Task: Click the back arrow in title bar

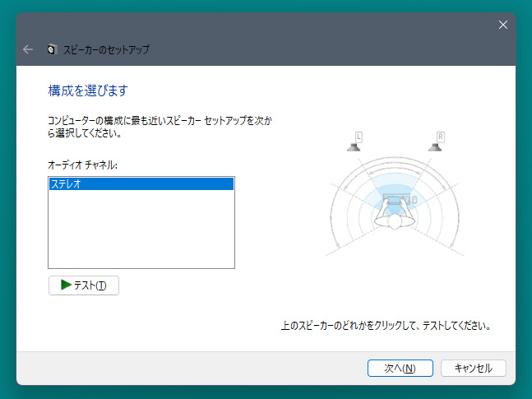Action: [28, 49]
